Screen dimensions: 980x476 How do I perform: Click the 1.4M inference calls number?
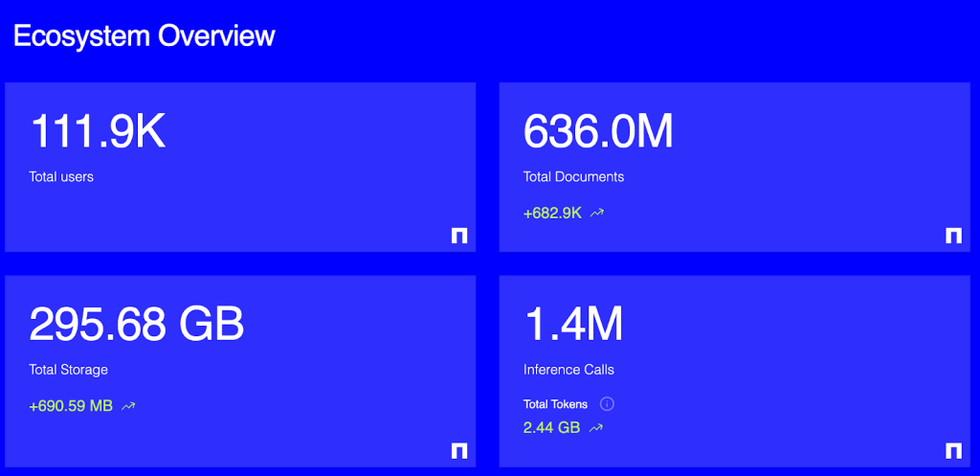(x=573, y=325)
